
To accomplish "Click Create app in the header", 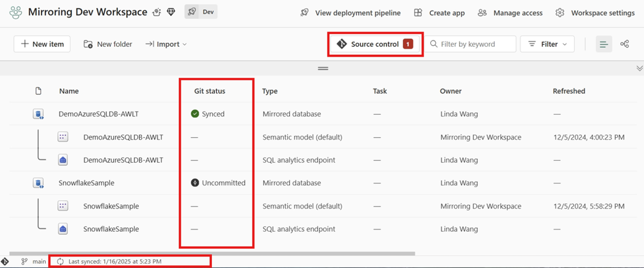I will point(439,13).
